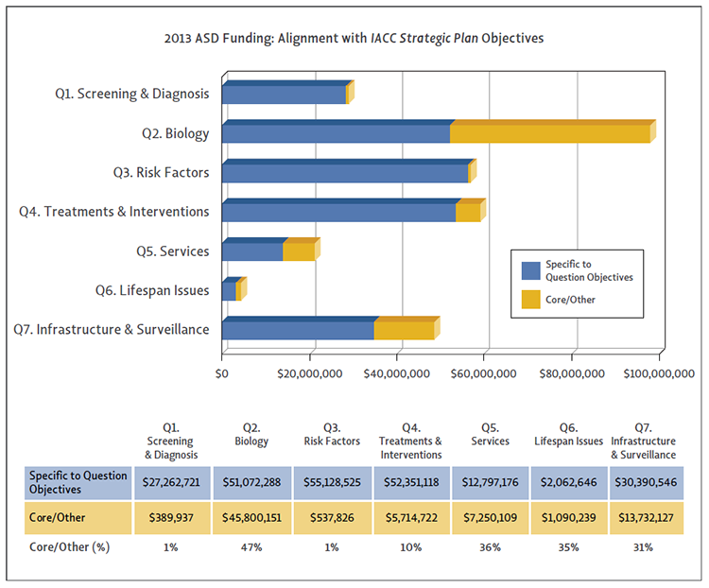Click the chart title 2013 ASD Funding
This screenshot has height=588, width=709.
point(354,39)
